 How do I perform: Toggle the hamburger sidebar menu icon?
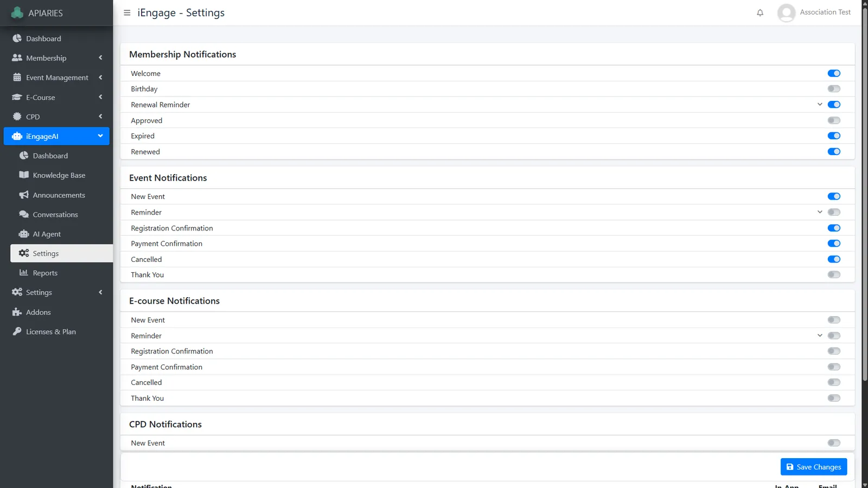tap(127, 12)
